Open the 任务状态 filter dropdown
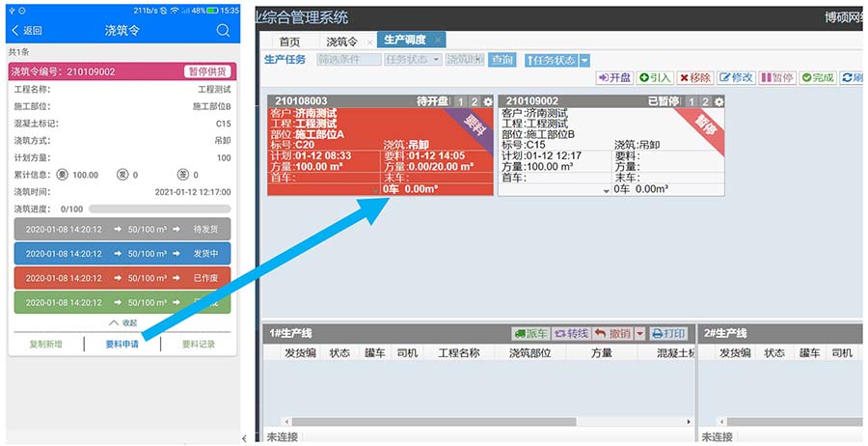Image resolution: width=868 pixels, height=446 pixels. [x=413, y=60]
